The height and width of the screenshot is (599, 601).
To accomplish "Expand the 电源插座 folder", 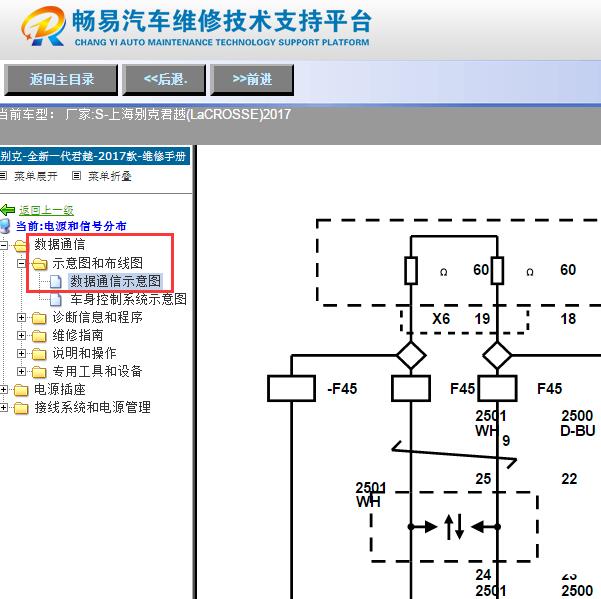I will [3, 390].
